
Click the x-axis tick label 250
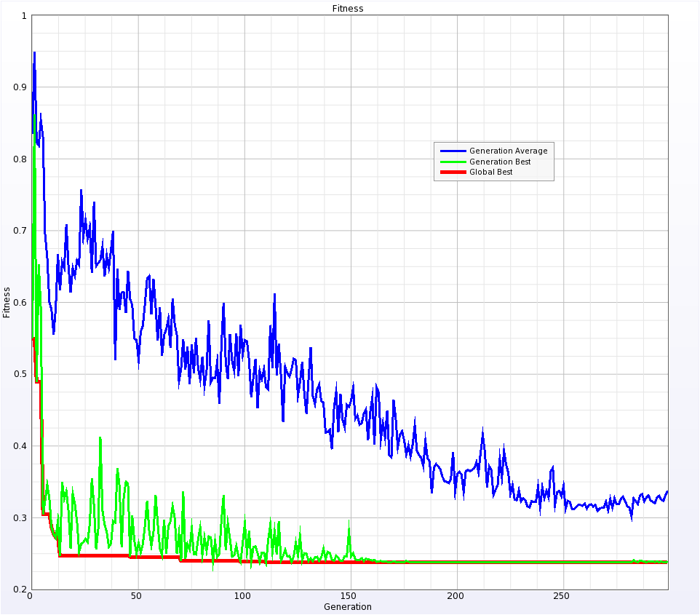click(561, 596)
